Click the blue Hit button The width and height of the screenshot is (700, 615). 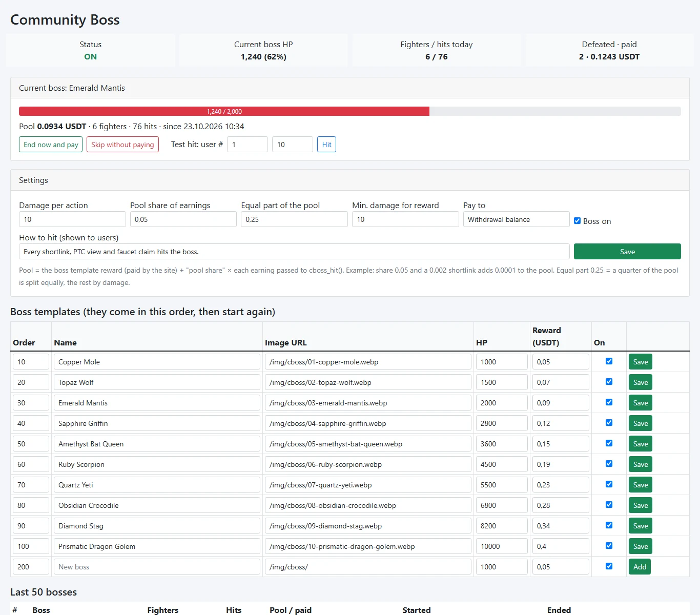pos(326,145)
